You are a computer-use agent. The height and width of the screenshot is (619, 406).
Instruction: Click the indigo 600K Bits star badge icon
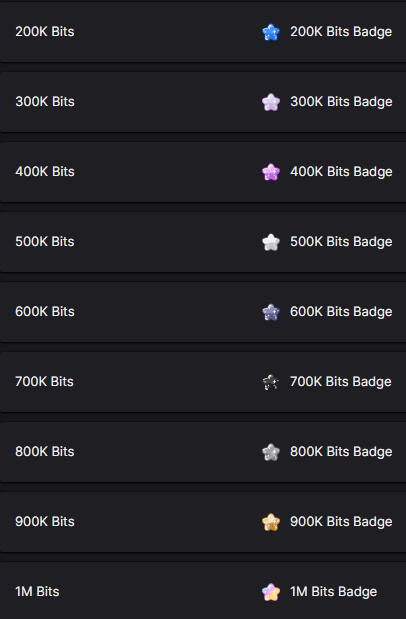[271, 312]
